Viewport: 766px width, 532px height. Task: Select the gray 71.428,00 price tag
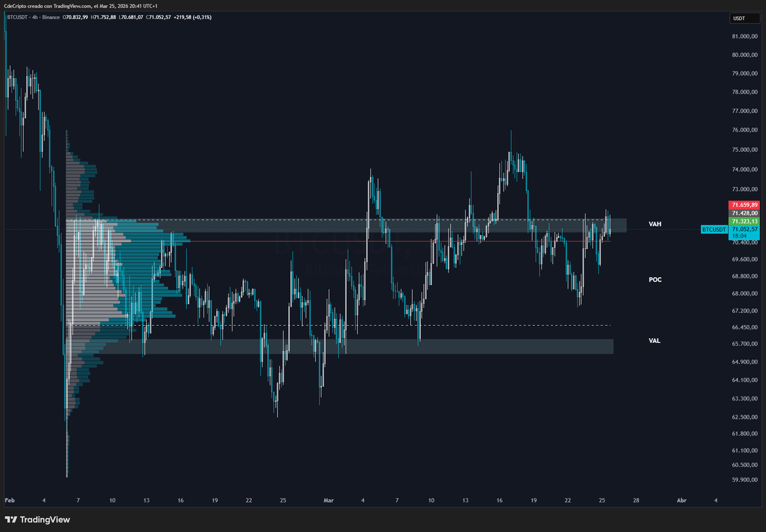pyautogui.click(x=744, y=213)
